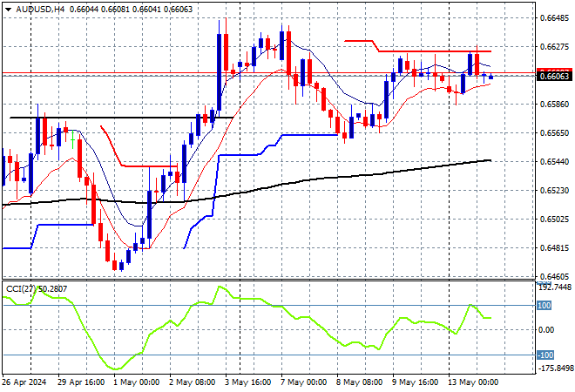The width and height of the screenshot is (575, 392).
Task: Select the black horizontal line near 0.65760
Action: [x=121, y=118]
